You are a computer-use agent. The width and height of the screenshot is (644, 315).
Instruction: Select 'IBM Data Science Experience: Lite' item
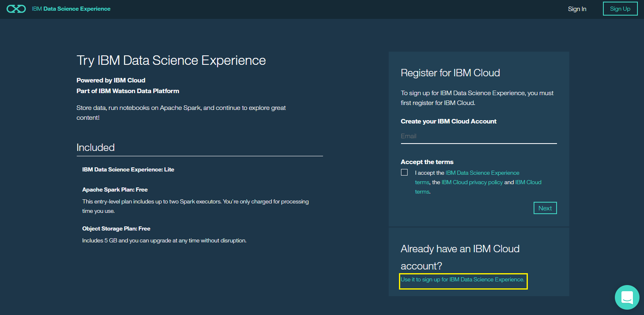click(x=128, y=169)
